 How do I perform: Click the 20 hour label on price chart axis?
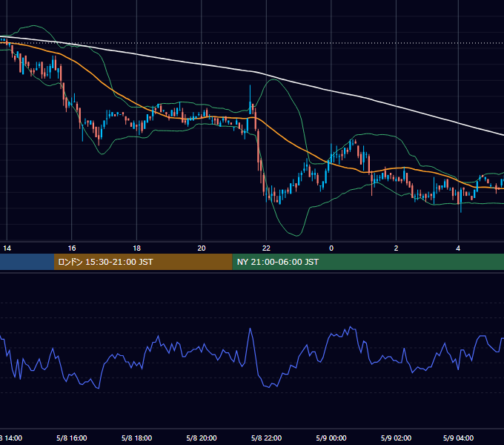click(x=202, y=248)
